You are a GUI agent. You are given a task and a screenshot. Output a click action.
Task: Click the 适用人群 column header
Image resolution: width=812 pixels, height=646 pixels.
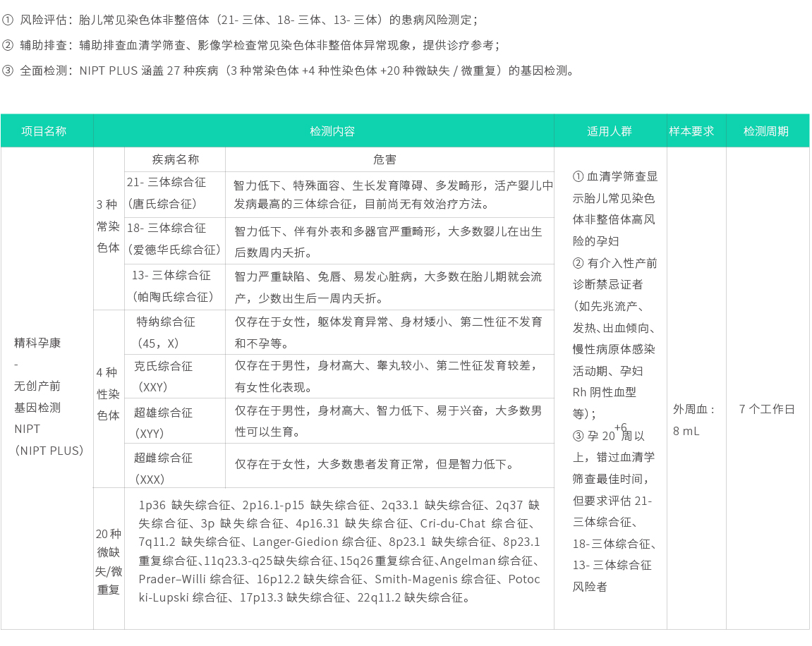click(x=610, y=130)
